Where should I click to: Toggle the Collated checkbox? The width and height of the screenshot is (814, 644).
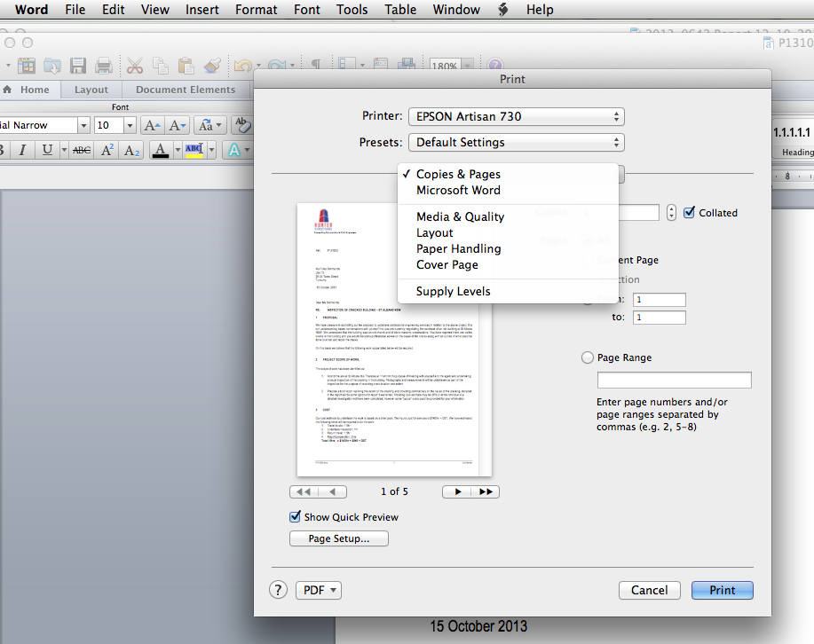pos(689,212)
